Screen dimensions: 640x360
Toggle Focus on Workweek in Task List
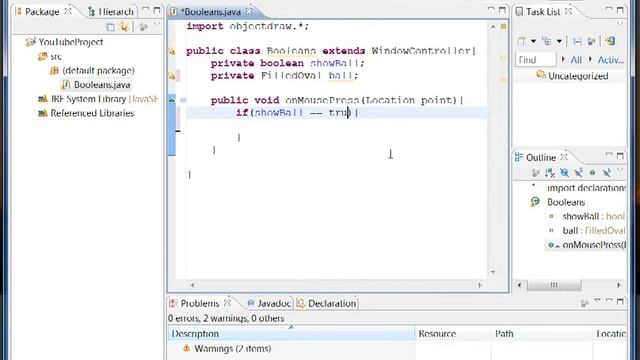point(591,41)
